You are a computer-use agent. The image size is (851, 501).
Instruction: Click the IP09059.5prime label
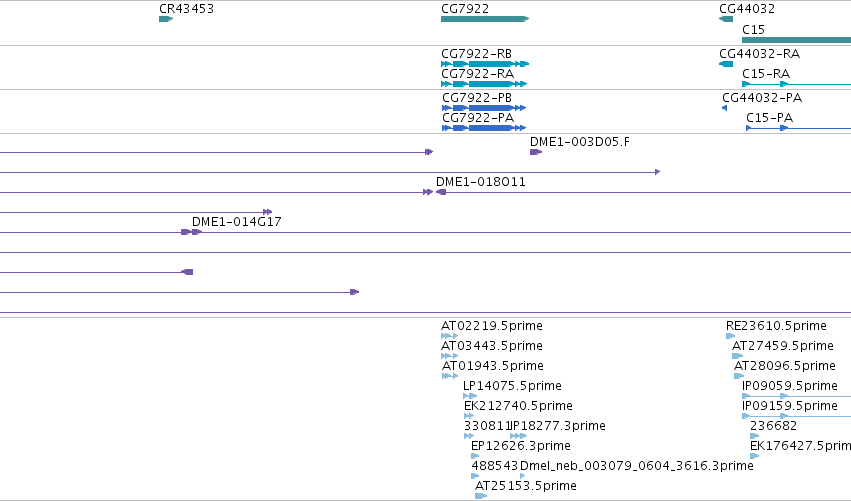click(790, 386)
